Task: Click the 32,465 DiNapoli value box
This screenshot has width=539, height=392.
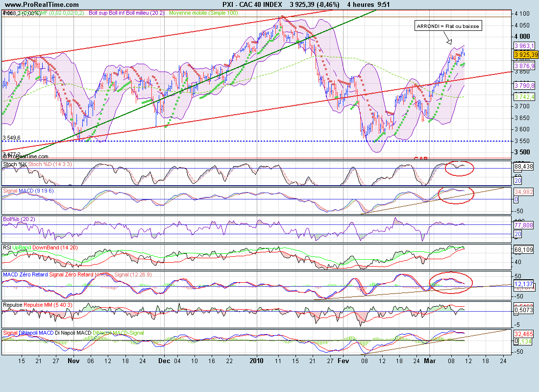Action: click(x=523, y=334)
